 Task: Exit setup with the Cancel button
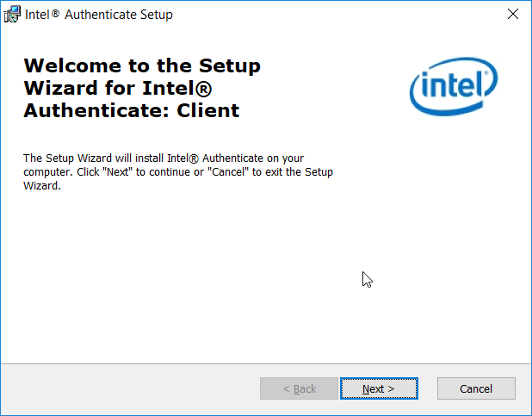click(x=476, y=388)
